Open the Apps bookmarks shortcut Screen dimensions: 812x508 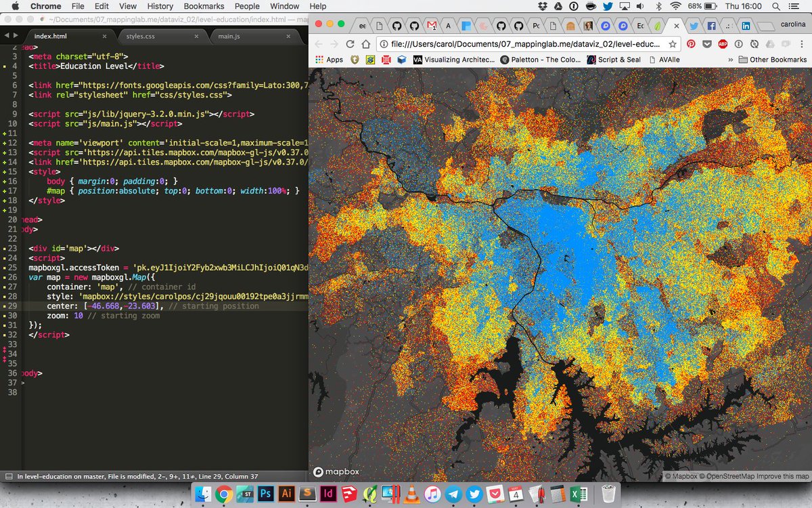pos(328,60)
